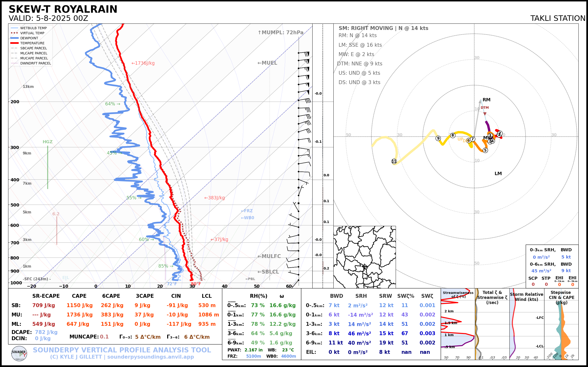Click hodograph height marker 8
This screenshot has height=367, width=588.
click(453, 135)
